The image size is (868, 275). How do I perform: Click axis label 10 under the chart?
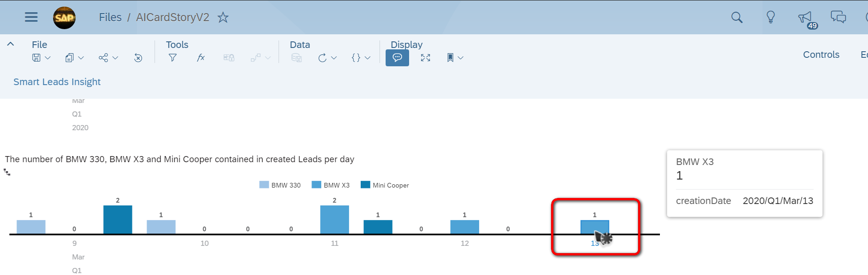204,243
